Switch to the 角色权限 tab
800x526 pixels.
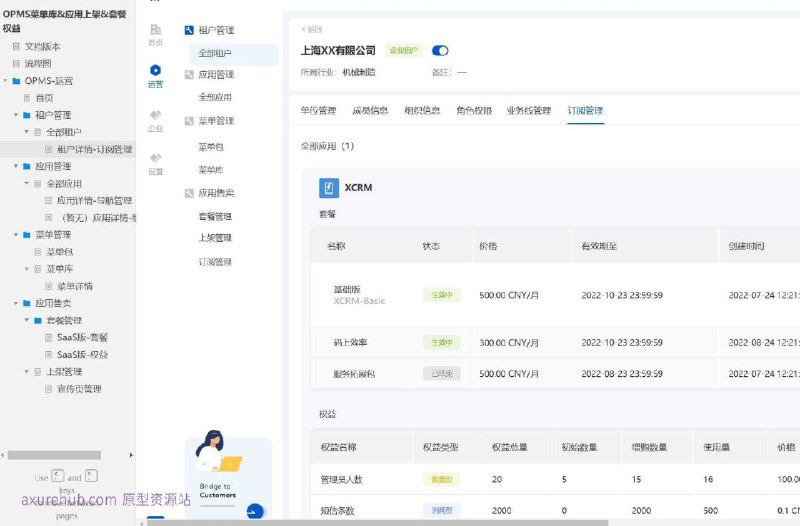pyautogui.click(x=474, y=110)
